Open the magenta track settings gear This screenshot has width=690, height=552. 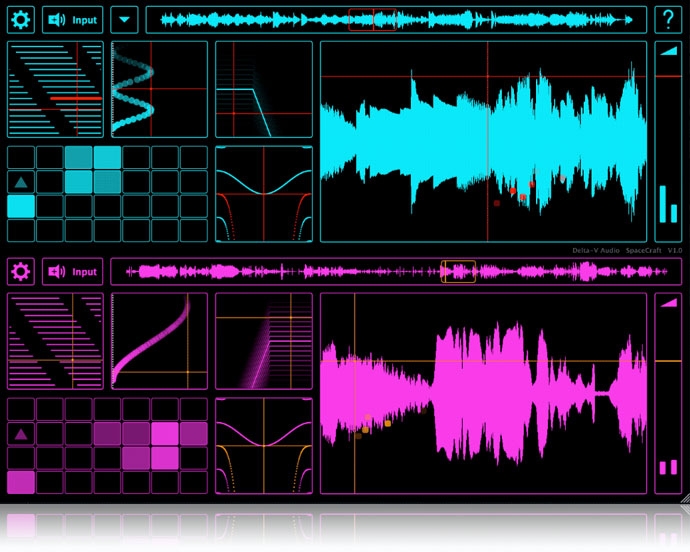(x=21, y=271)
